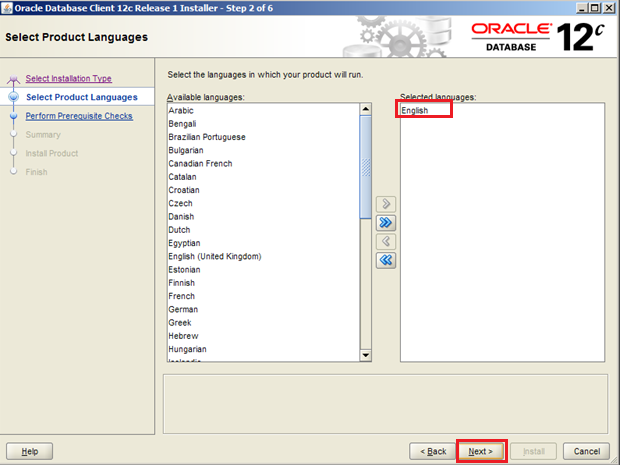Maximize the installer window
The width and height of the screenshot is (620, 465).
point(595,8)
